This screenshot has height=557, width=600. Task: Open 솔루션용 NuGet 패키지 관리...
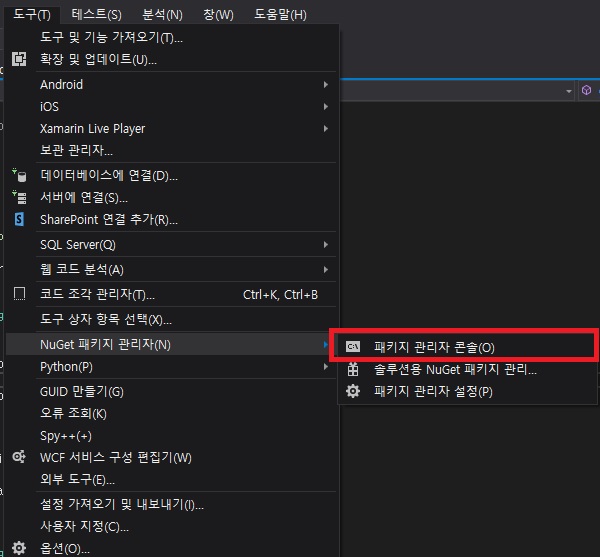click(455, 370)
